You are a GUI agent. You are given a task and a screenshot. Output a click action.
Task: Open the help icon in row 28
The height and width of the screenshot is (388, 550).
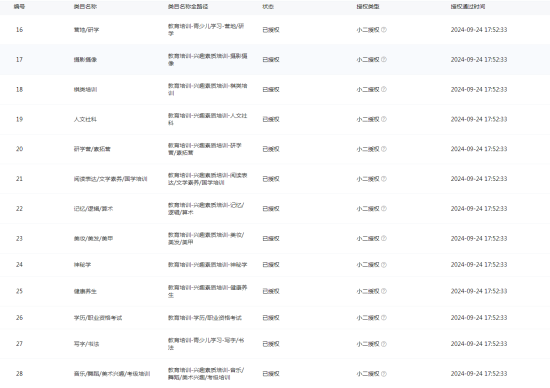coord(384,374)
